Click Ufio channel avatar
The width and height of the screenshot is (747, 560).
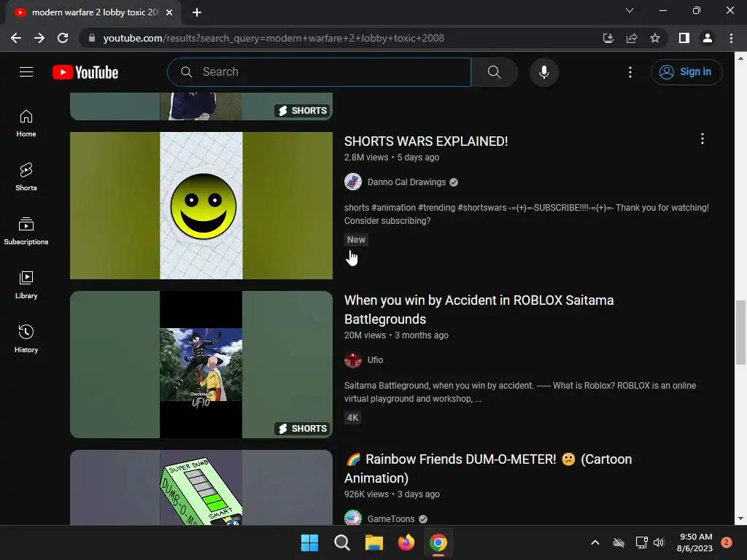click(x=353, y=360)
